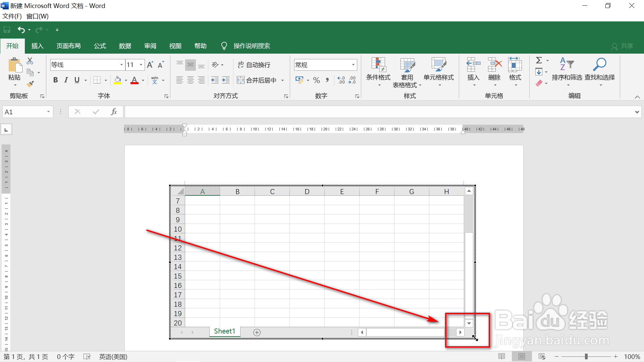The height and width of the screenshot is (362, 644).
Task: Toggle Wrap Text (自动换行)
Action: 254,65
